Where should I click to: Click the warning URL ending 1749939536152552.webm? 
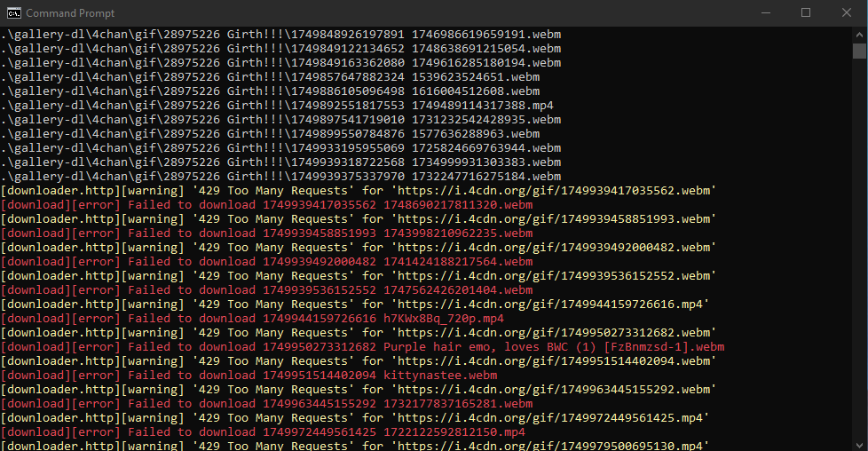pyautogui.click(x=554, y=276)
